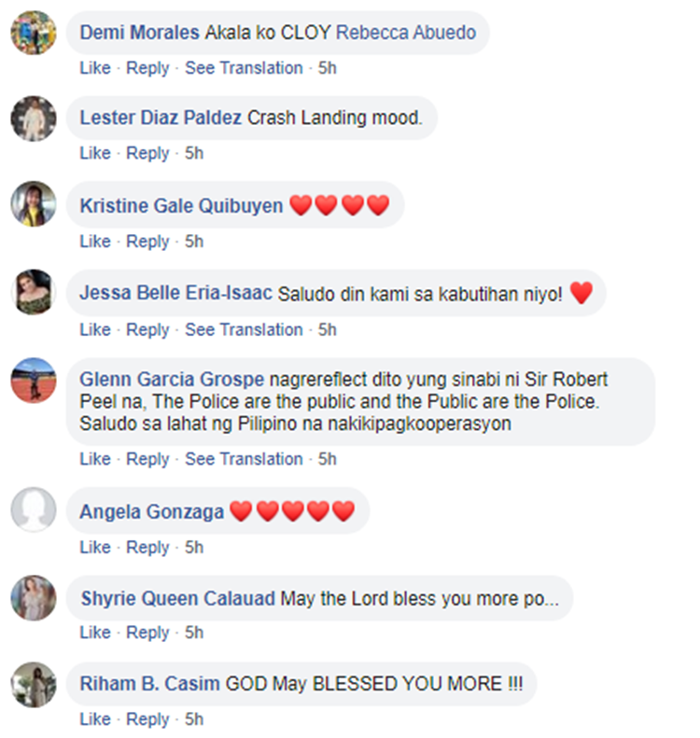Like Demi Morales' comment
Viewport: 700px width, 738px height.
pyautogui.click(x=95, y=68)
